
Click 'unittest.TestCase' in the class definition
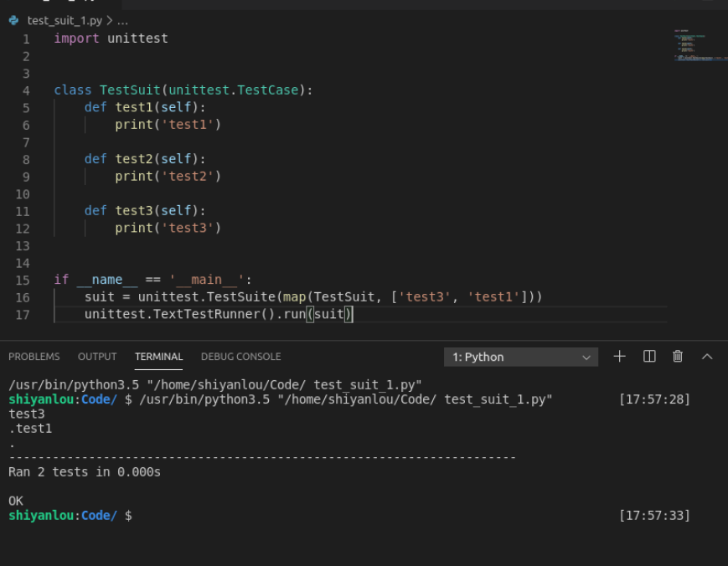point(233,90)
